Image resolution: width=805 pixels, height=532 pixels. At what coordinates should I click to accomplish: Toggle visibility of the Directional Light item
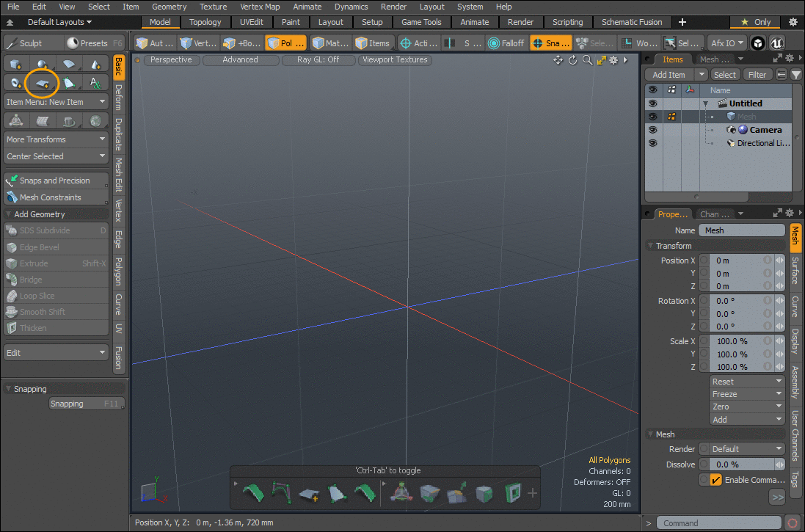(652, 143)
